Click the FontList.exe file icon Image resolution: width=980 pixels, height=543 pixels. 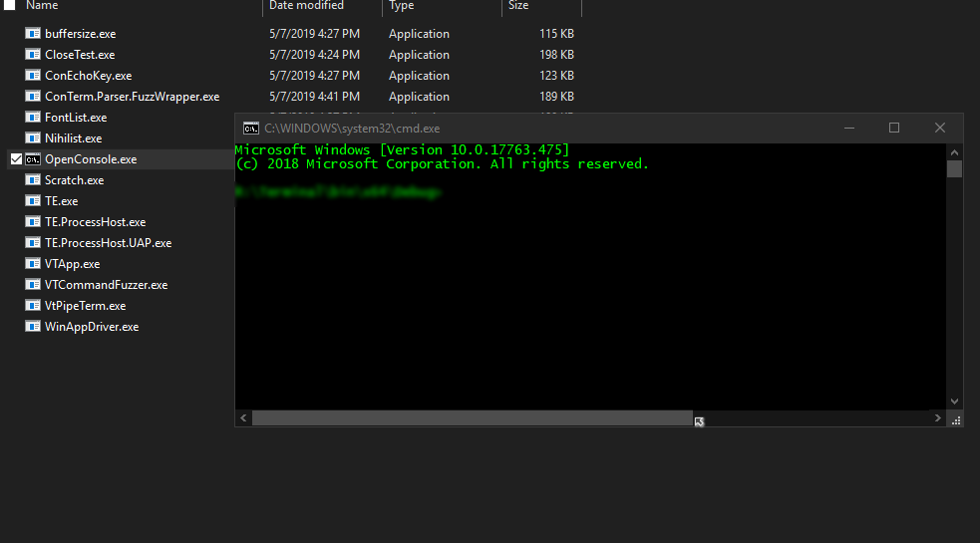pyautogui.click(x=33, y=117)
